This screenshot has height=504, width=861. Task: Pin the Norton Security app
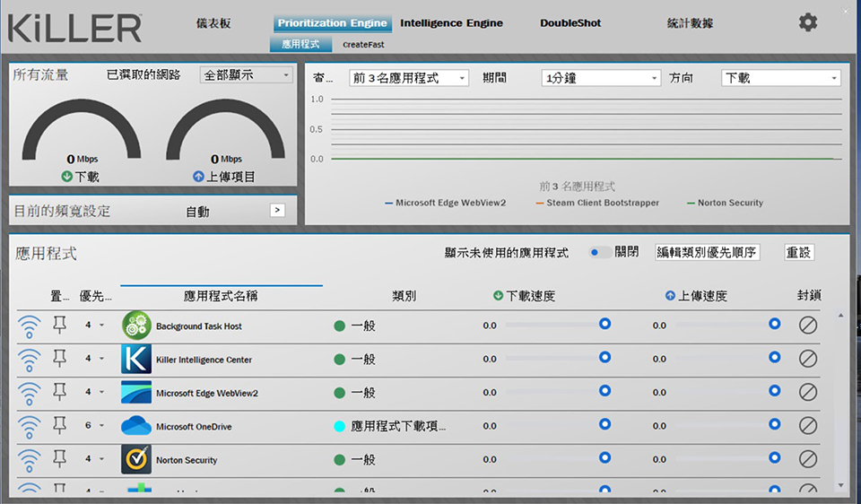point(59,459)
